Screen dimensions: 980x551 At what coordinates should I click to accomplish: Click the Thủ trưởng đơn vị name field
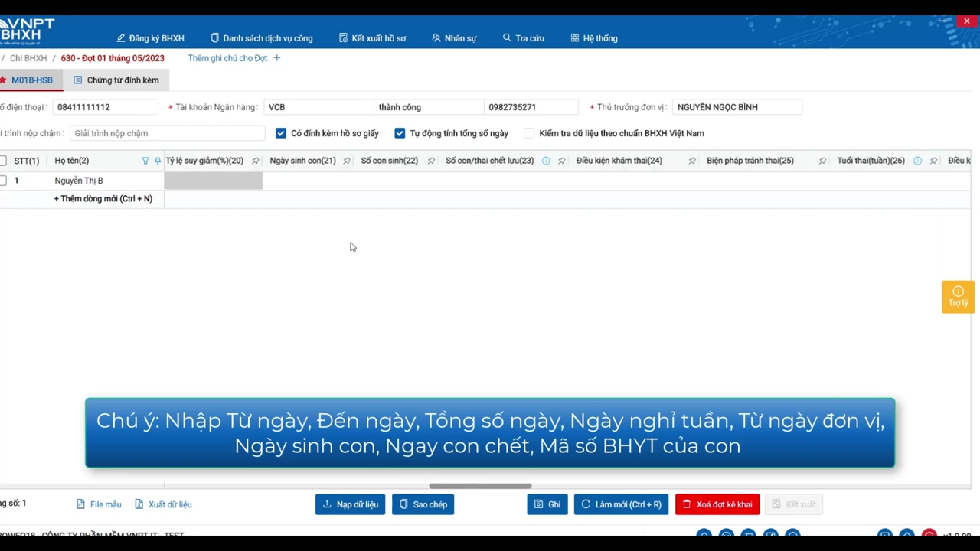point(737,107)
